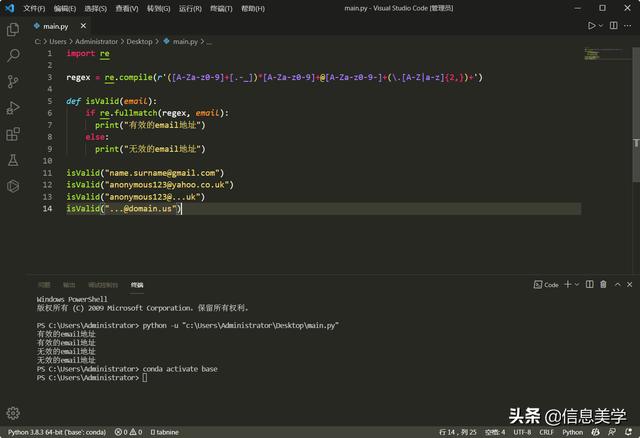Open the 编辑(E) menu
The image size is (640, 438).
point(65,8)
